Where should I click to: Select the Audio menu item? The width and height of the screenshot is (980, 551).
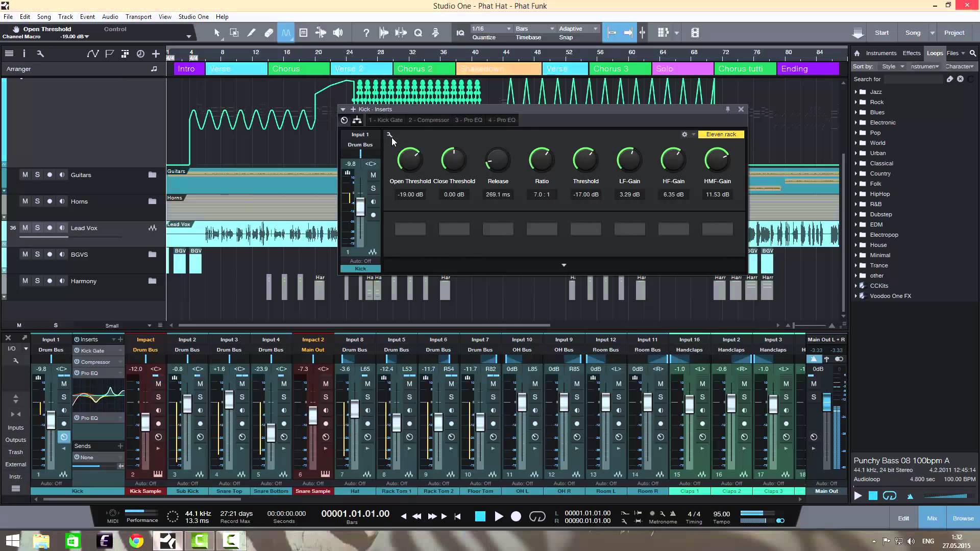(x=110, y=16)
